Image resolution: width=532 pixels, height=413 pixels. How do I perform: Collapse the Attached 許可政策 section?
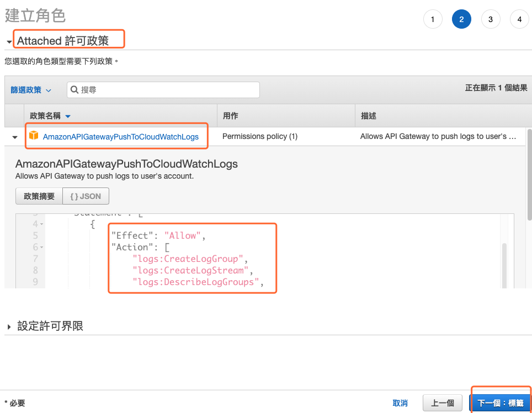click(x=9, y=42)
